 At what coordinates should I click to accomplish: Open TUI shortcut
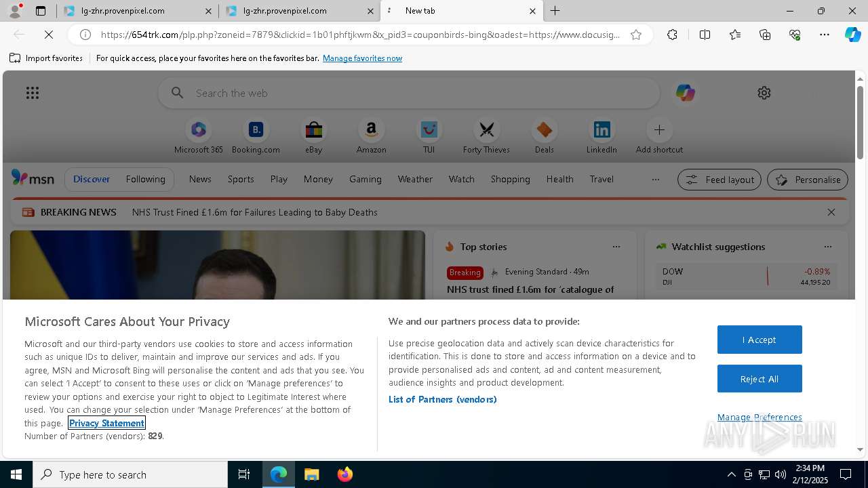(x=429, y=136)
